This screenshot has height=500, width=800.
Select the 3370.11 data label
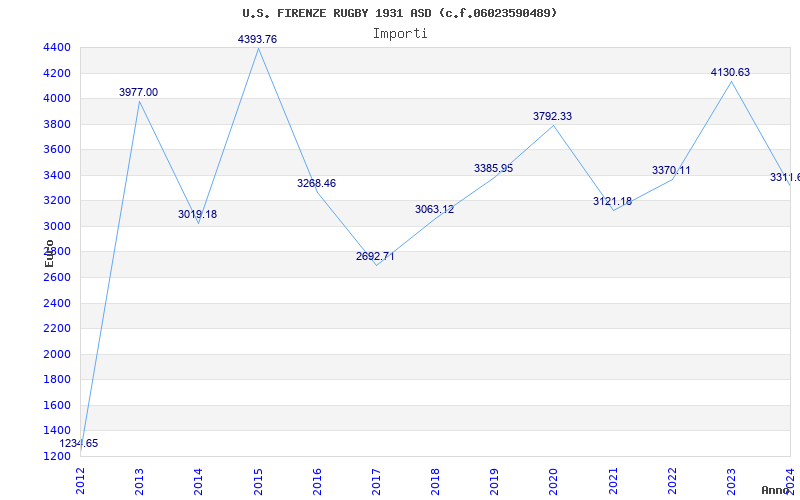click(671, 170)
